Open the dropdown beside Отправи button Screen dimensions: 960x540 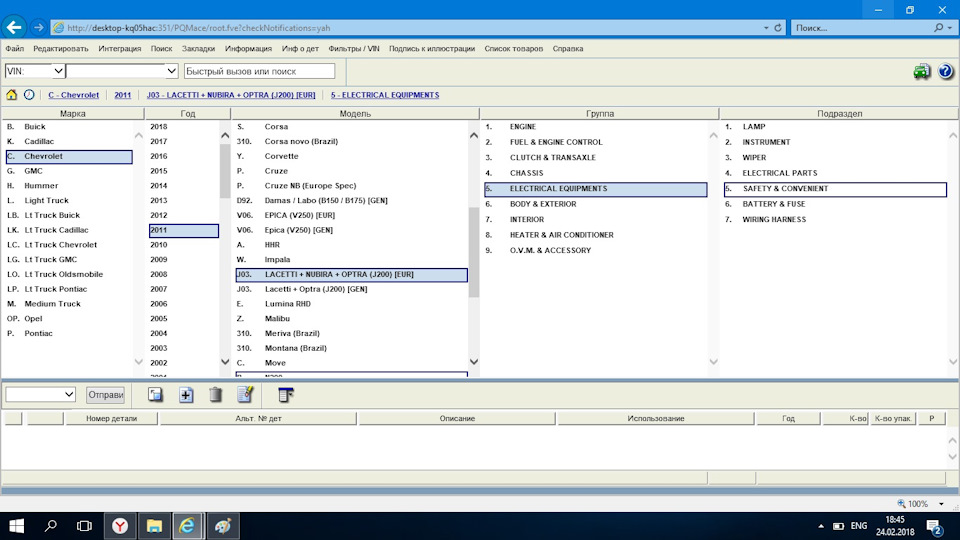click(x=69, y=395)
